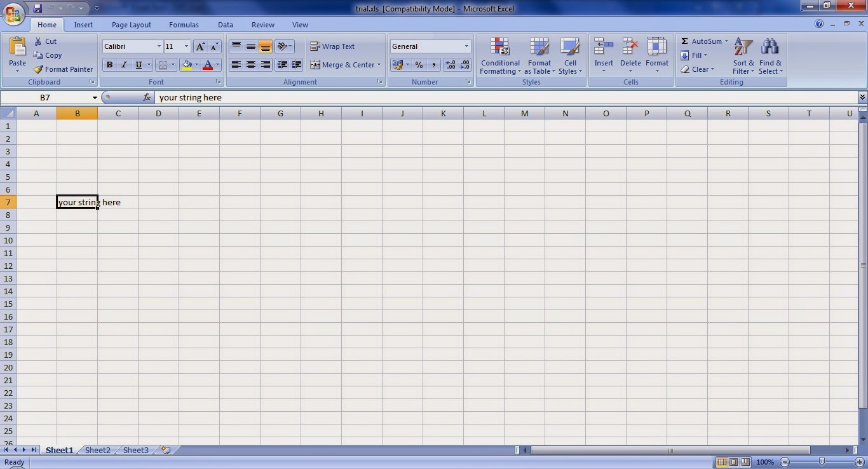Open Find & Select binoculars
This screenshot has width=868, height=469.
(770, 56)
